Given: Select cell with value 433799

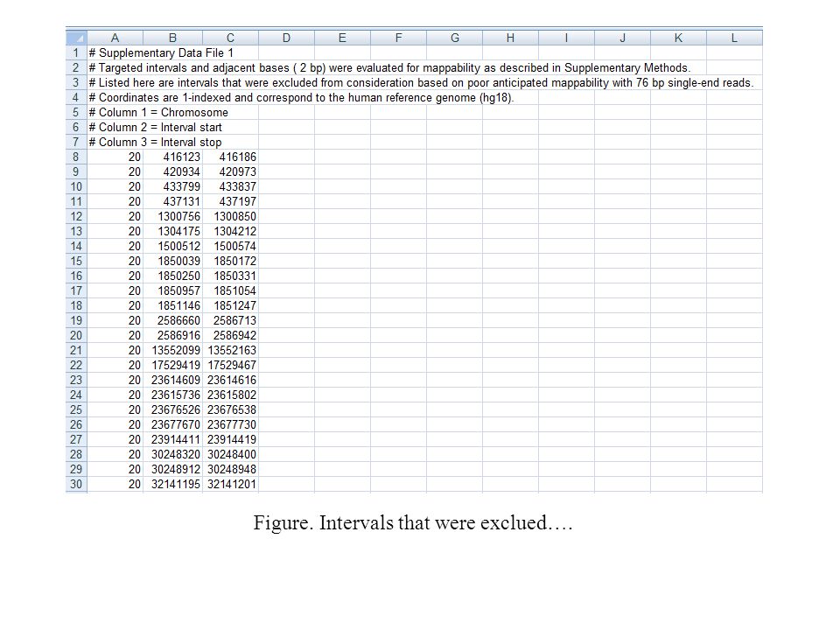Looking at the screenshot, I should click(x=172, y=186).
